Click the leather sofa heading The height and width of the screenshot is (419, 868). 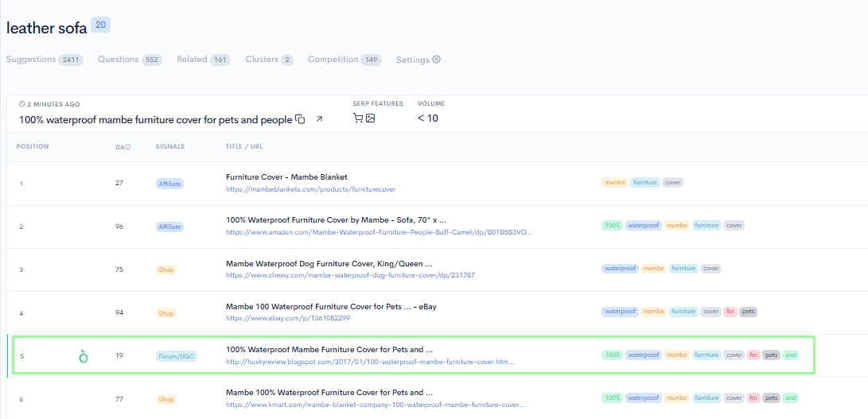coord(46,29)
